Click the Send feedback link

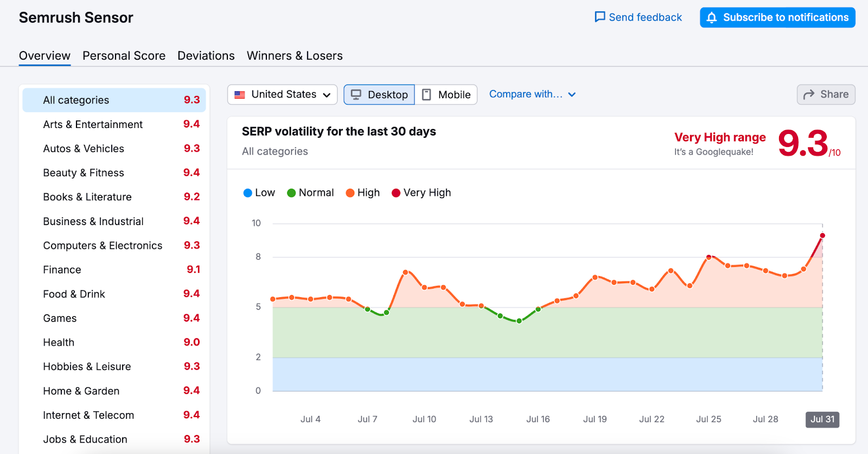[638, 17]
